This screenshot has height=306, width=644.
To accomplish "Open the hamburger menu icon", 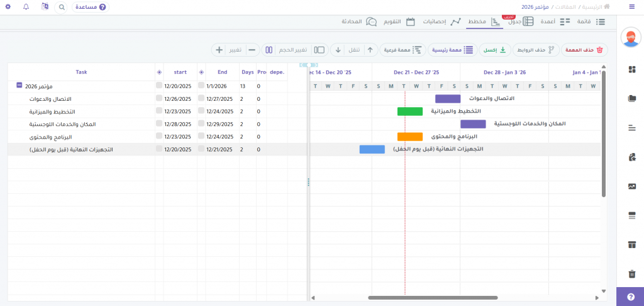I will [x=631, y=7].
